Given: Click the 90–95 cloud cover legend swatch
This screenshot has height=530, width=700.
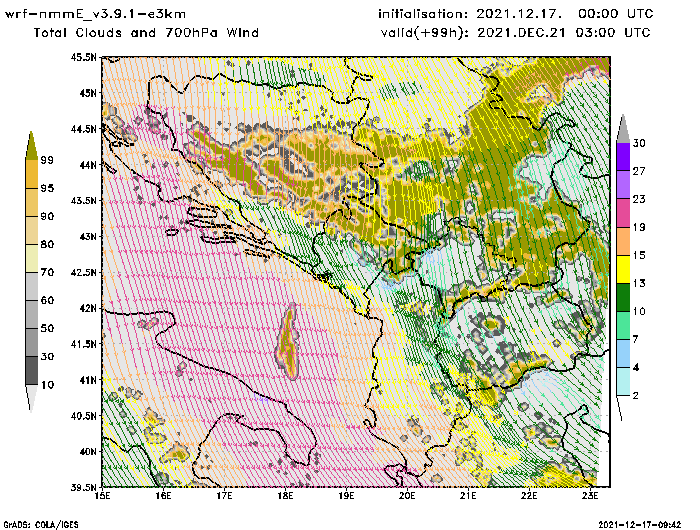Looking at the screenshot, I should 31,202.
